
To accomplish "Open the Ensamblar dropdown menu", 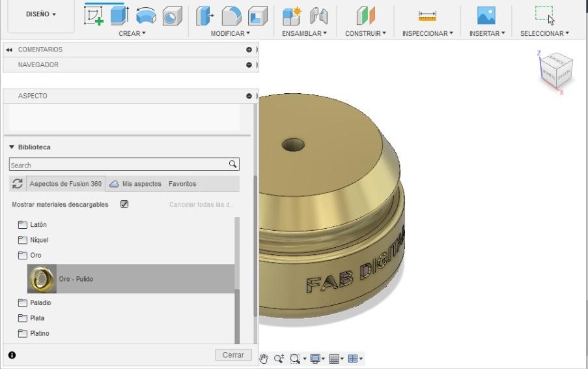I will click(305, 33).
